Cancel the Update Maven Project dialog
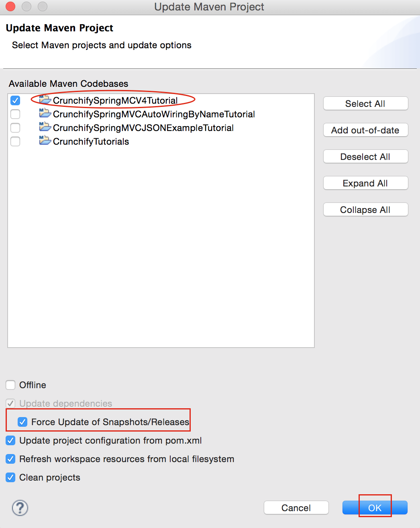This screenshot has width=420, height=528. tap(296, 508)
